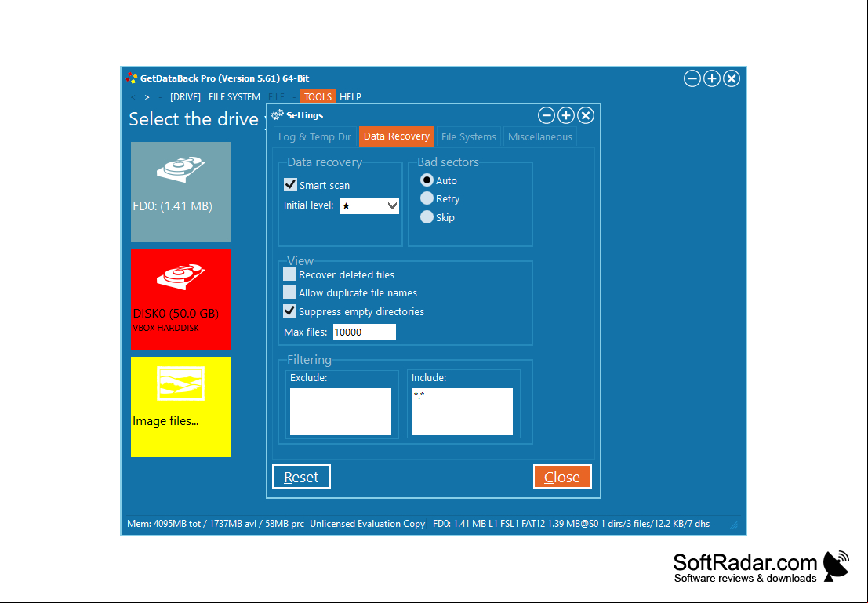Select the Retry bad sectors option
Screen dimensions: 868x603
pyautogui.click(x=427, y=198)
